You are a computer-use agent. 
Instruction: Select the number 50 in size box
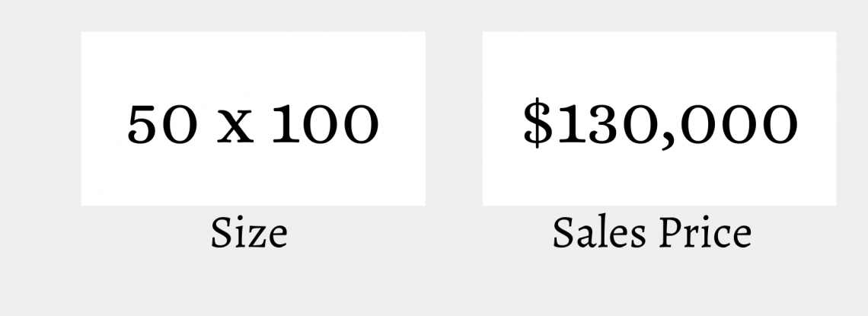pos(162,125)
